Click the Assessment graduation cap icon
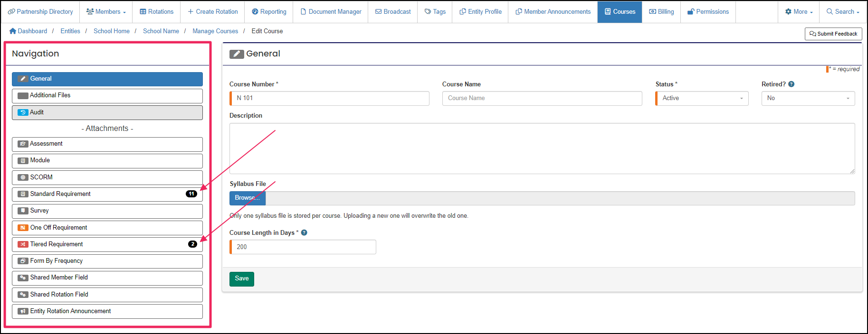 point(23,144)
